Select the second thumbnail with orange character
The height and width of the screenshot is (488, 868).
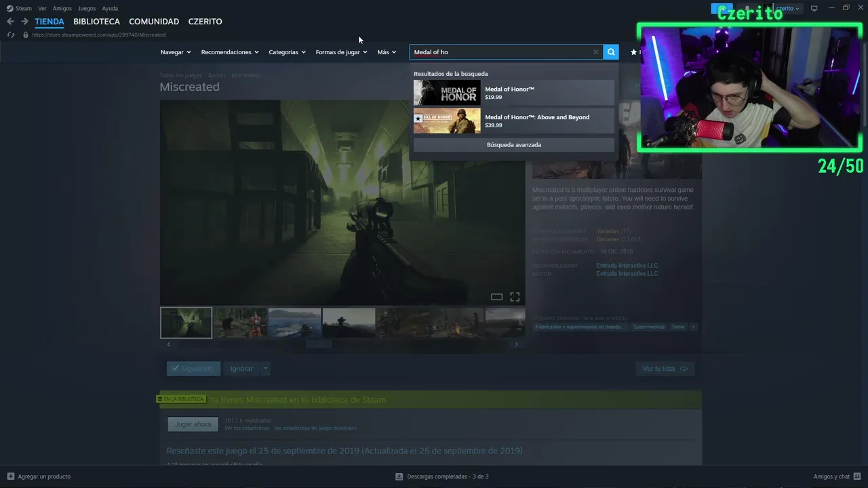tap(240, 323)
